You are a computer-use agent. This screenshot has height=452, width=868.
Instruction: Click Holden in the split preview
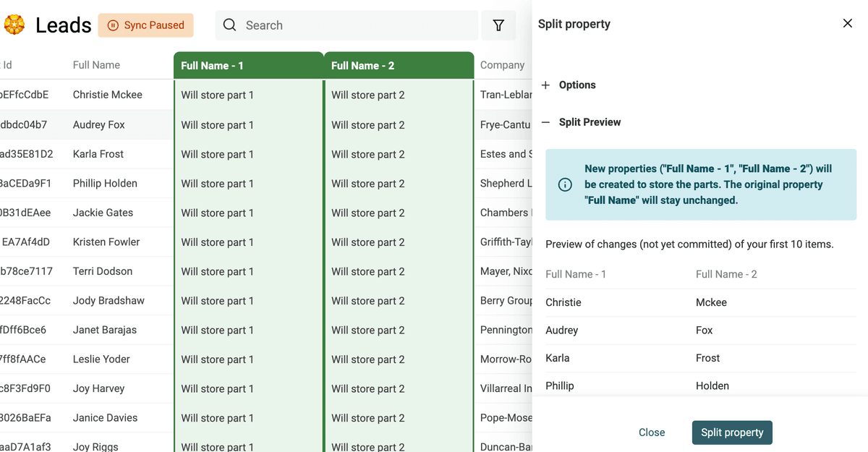tap(712, 385)
